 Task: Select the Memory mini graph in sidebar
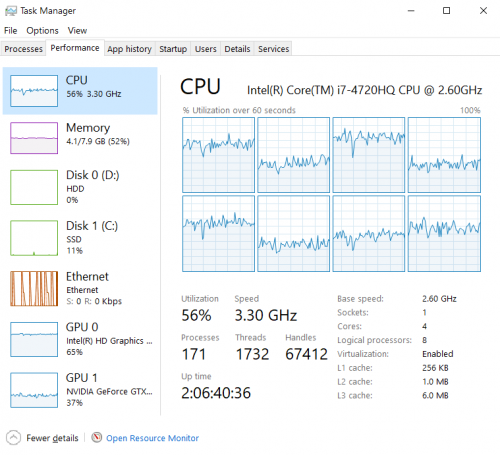click(34, 138)
